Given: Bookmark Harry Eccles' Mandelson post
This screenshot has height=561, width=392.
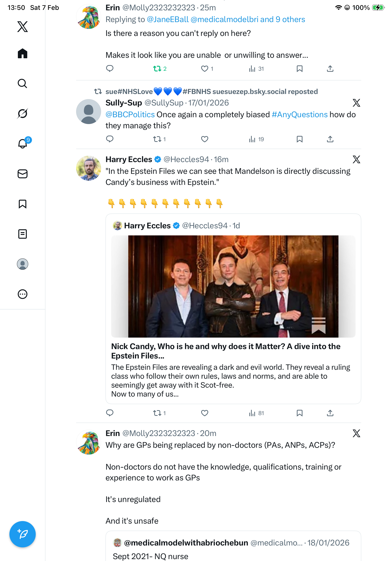Looking at the screenshot, I should [299, 413].
